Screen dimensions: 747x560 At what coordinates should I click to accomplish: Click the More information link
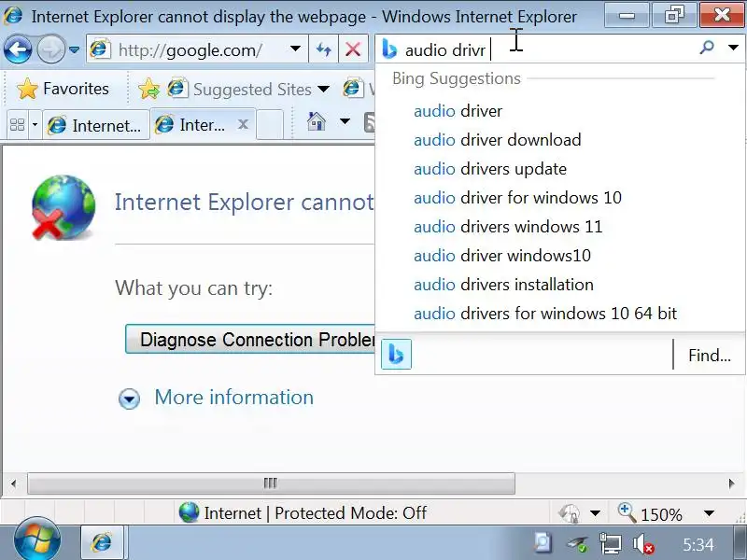tap(234, 398)
